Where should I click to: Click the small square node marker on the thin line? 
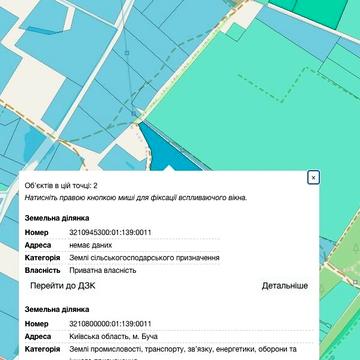pos(127,53)
